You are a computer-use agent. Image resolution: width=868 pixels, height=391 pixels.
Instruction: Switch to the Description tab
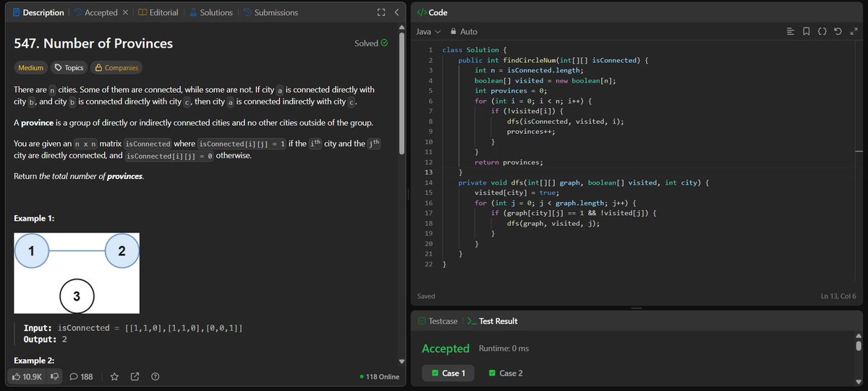[38, 12]
